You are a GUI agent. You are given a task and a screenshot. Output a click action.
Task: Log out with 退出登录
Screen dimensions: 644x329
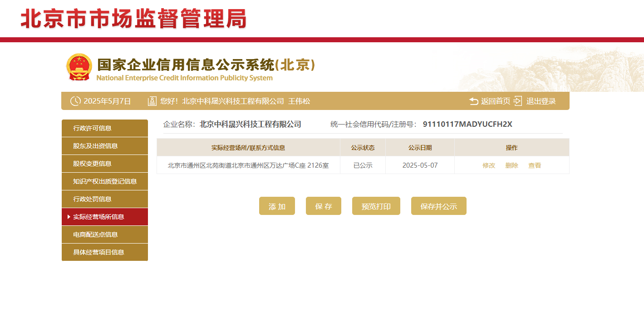[x=541, y=101]
